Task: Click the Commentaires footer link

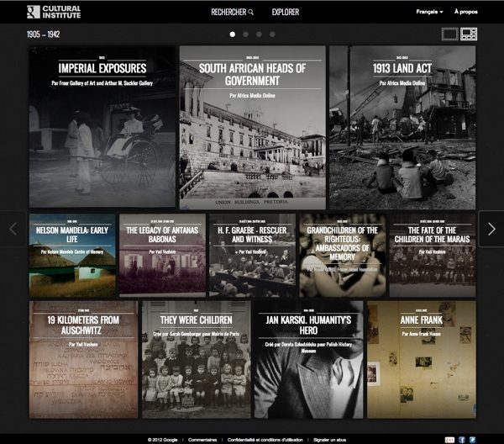Action: [x=202, y=440]
